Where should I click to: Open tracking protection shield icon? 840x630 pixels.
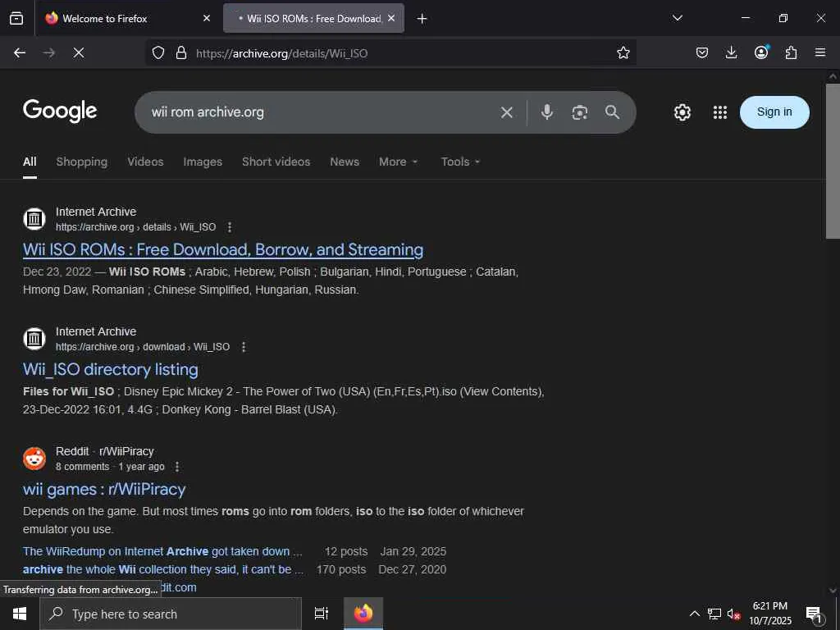(x=158, y=52)
